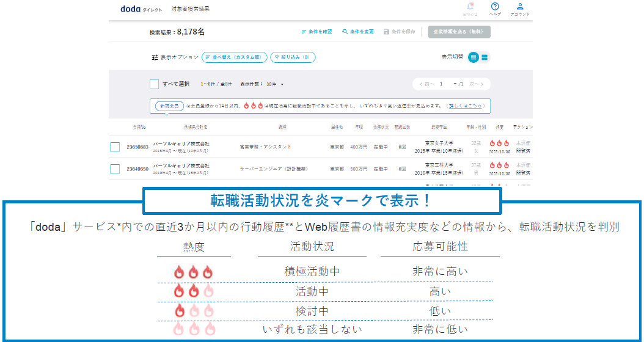Click member number 23649650

[x=137, y=169]
